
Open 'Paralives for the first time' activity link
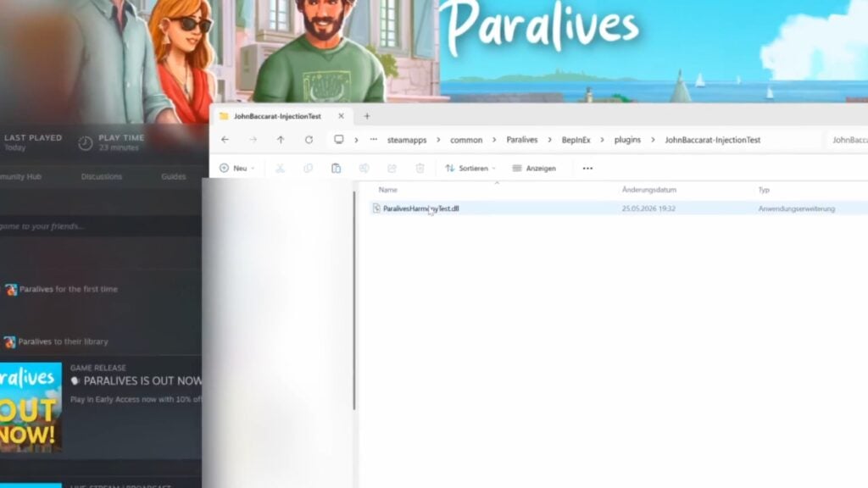68,289
